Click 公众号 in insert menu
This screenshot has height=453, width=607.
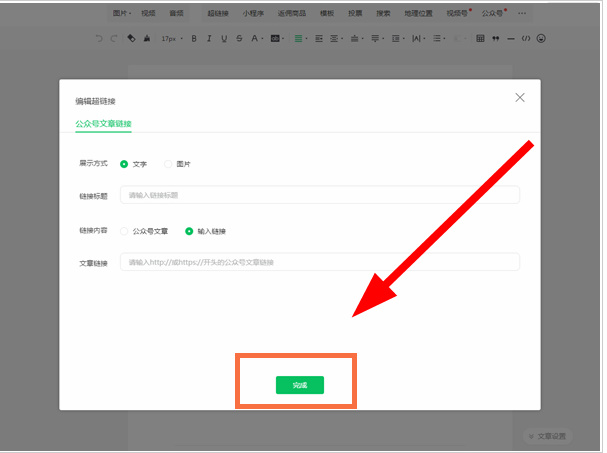[493, 13]
